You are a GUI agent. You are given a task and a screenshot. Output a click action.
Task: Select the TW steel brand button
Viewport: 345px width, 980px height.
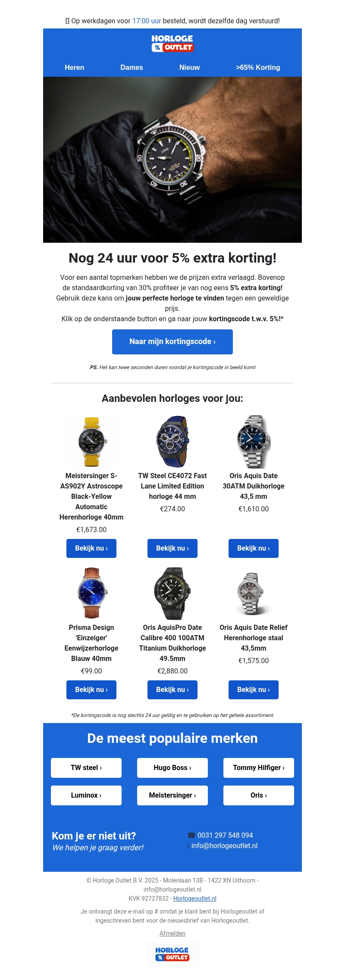(x=86, y=768)
